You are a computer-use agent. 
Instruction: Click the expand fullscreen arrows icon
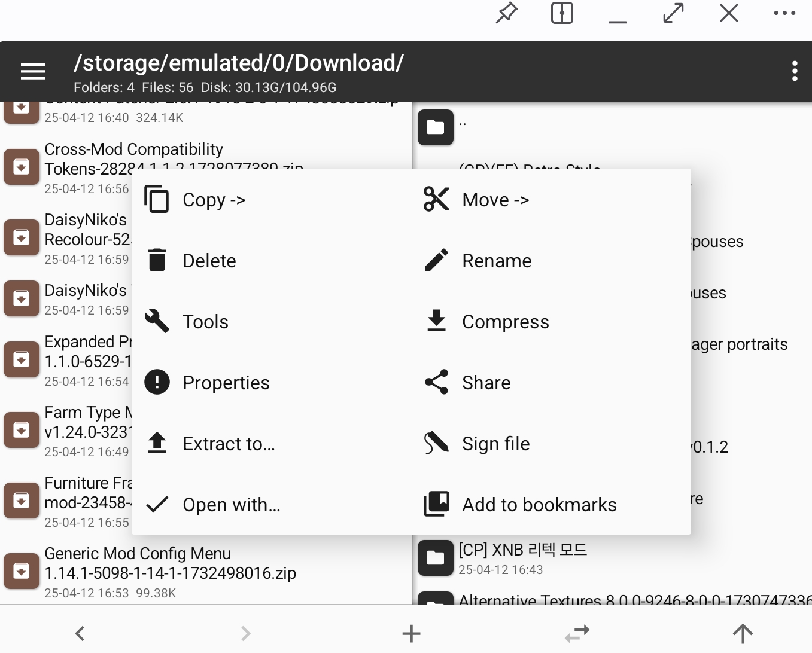tap(674, 13)
